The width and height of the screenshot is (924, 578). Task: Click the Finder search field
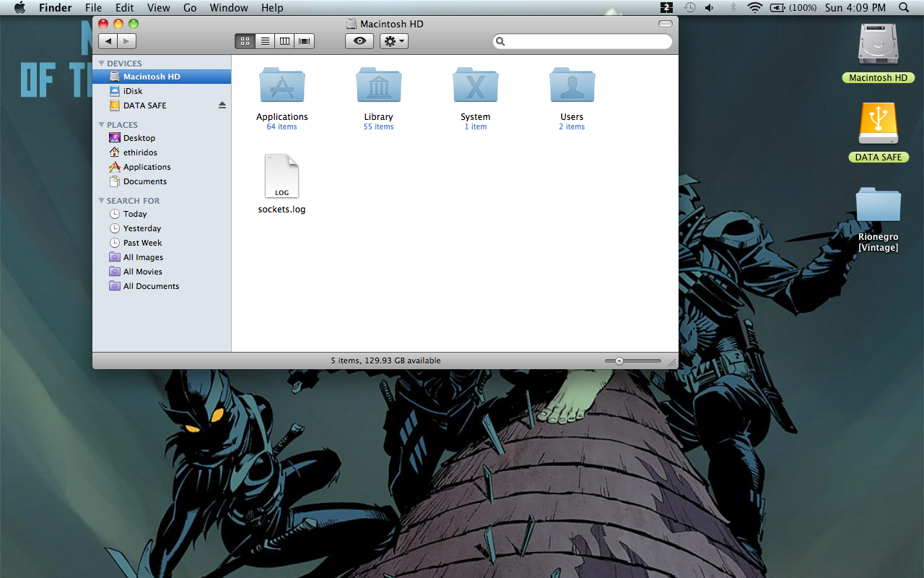pyautogui.click(x=583, y=41)
